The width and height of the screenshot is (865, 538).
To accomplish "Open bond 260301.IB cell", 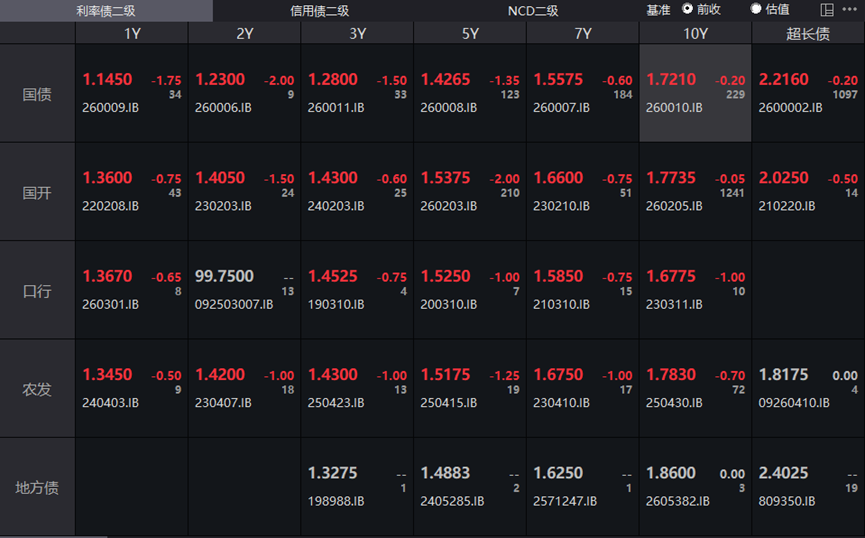I will click(132, 290).
